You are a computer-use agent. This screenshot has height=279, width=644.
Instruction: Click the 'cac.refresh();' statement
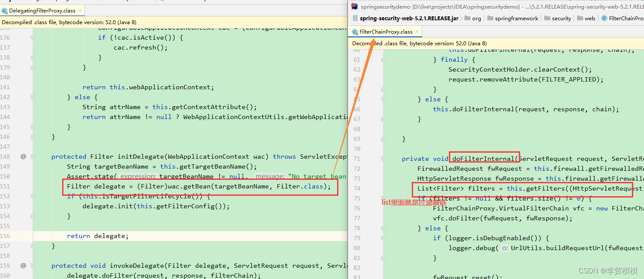point(141,47)
